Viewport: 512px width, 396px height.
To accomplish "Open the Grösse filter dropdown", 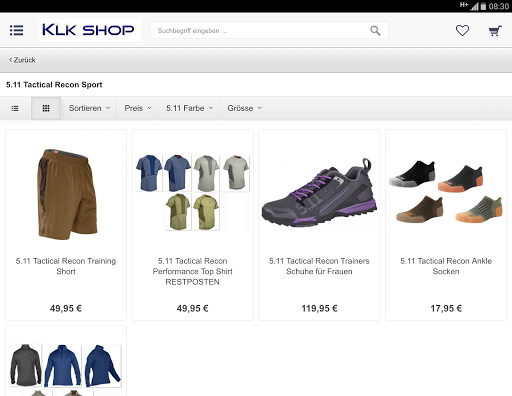I will [x=244, y=108].
